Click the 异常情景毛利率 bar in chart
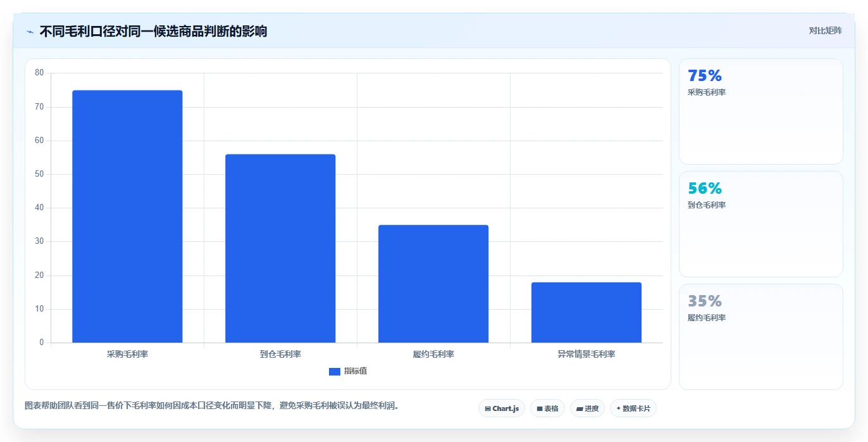The height and width of the screenshot is (442, 868). [x=586, y=312]
